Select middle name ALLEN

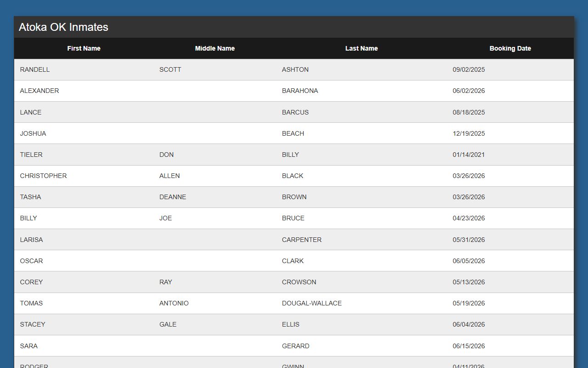[x=170, y=176]
